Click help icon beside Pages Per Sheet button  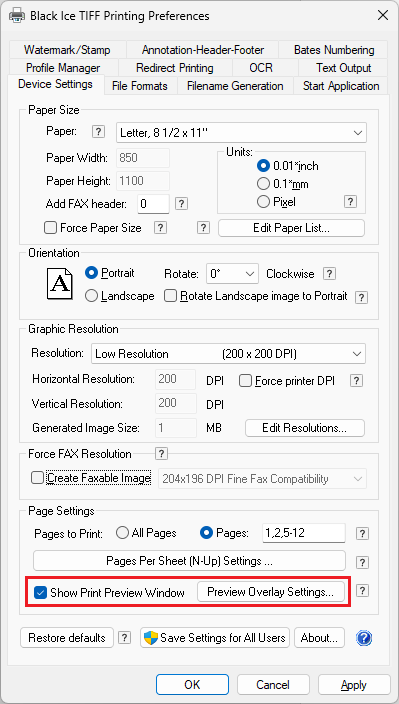[x=362, y=562]
